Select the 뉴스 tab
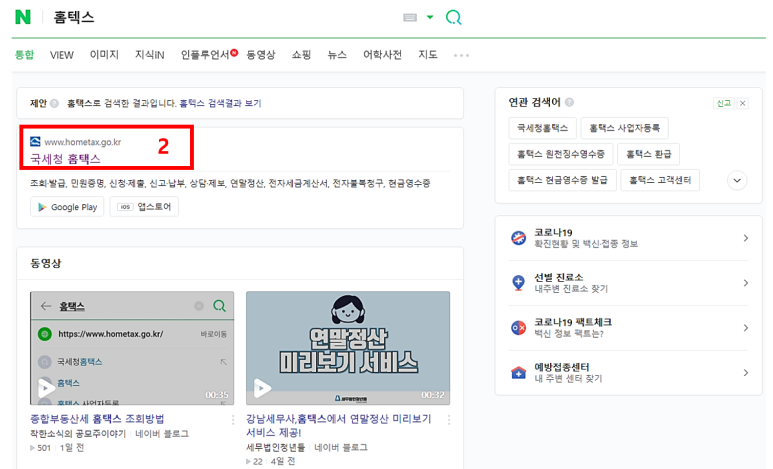The image size is (773, 469). (x=337, y=54)
